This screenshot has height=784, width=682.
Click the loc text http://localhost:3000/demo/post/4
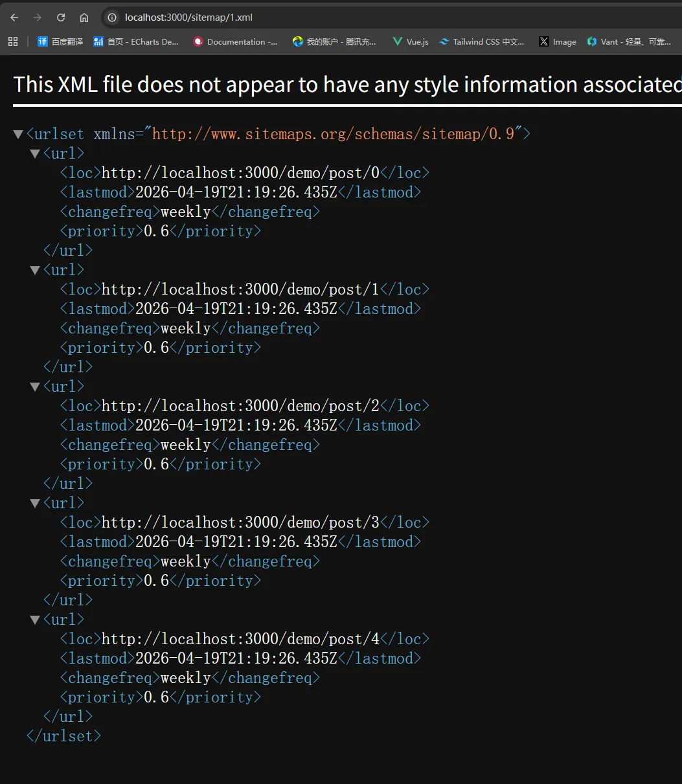pyautogui.click(x=240, y=639)
